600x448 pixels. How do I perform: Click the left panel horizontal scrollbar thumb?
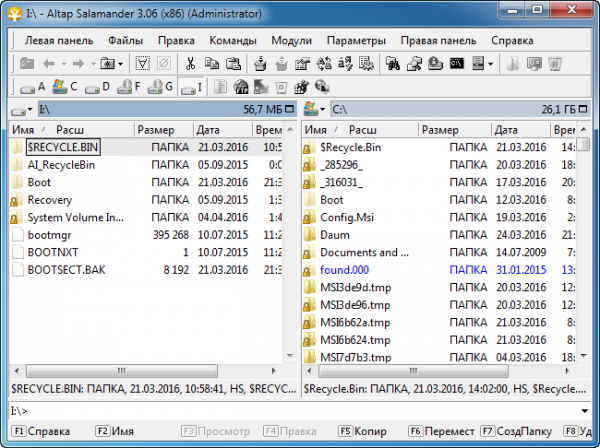122,371
